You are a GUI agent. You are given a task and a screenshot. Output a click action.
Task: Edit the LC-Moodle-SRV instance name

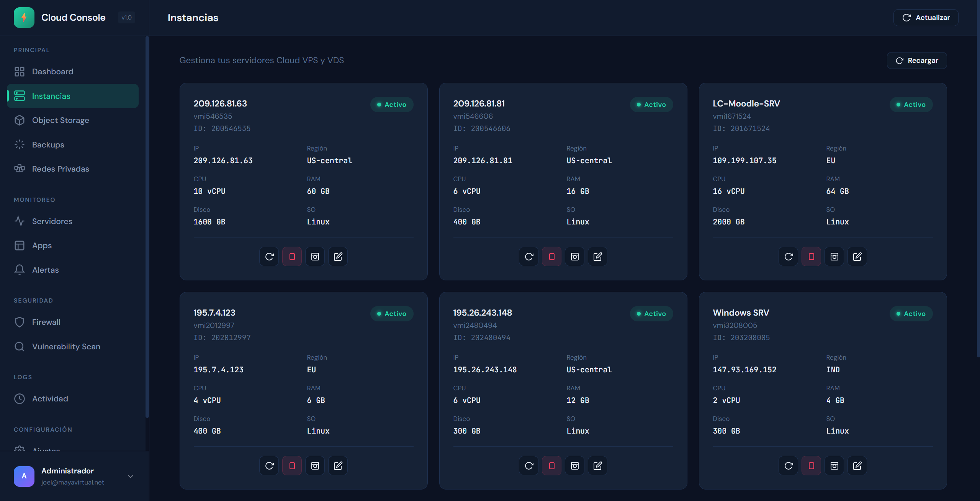[x=857, y=257]
